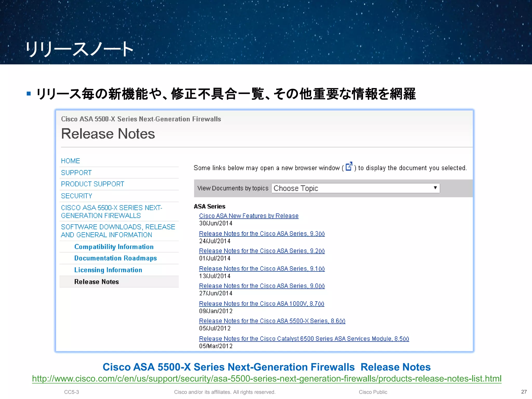The width and height of the screenshot is (532, 399).
Task: Open the Choose Topic dropdown
Action: pyautogui.click(x=355, y=188)
